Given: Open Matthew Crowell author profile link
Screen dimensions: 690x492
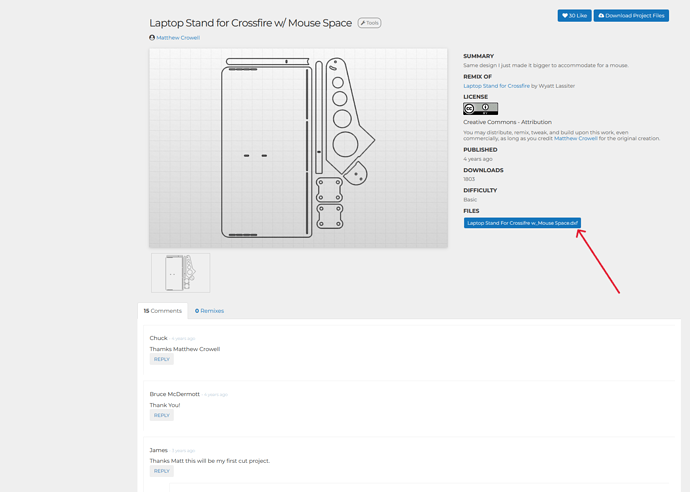Looking at the screenshot, I should point(178,38).
